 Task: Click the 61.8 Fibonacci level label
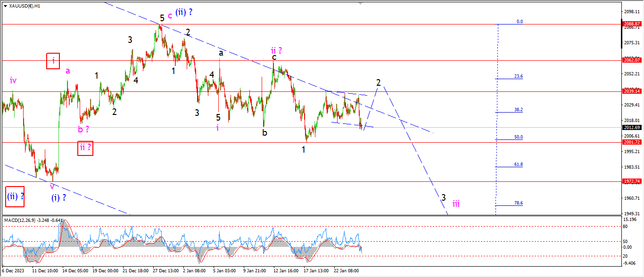518,164
